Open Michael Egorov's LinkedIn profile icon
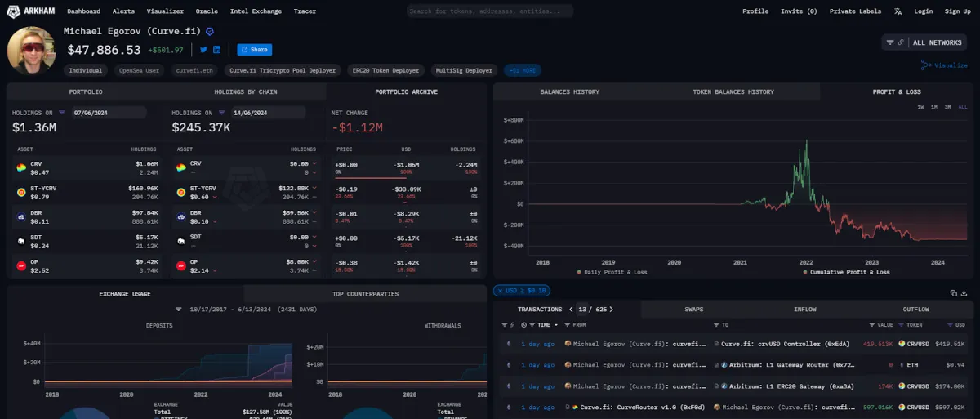 [217, 50]
